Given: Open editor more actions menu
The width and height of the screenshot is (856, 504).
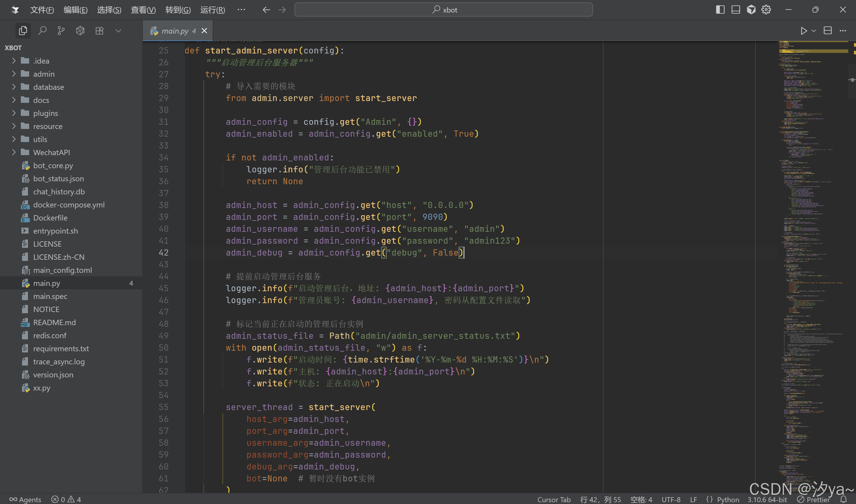Looking at the screenshot, I should [843, 31].
